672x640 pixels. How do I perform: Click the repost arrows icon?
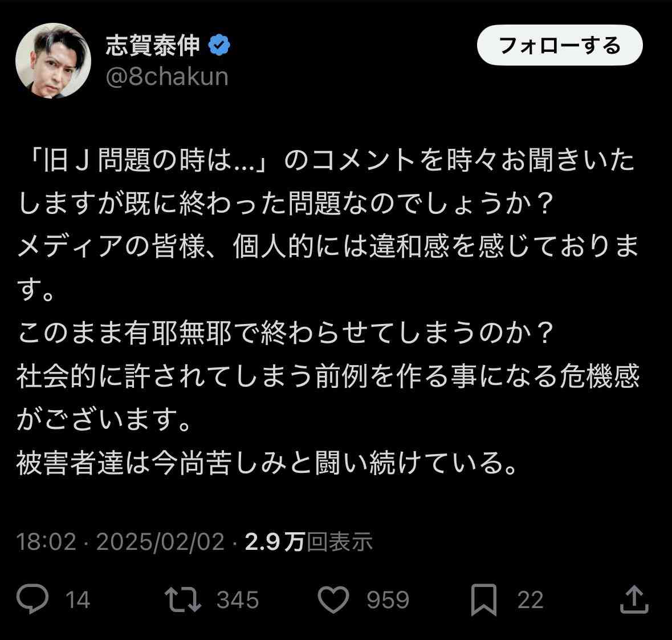click(183, 600)
